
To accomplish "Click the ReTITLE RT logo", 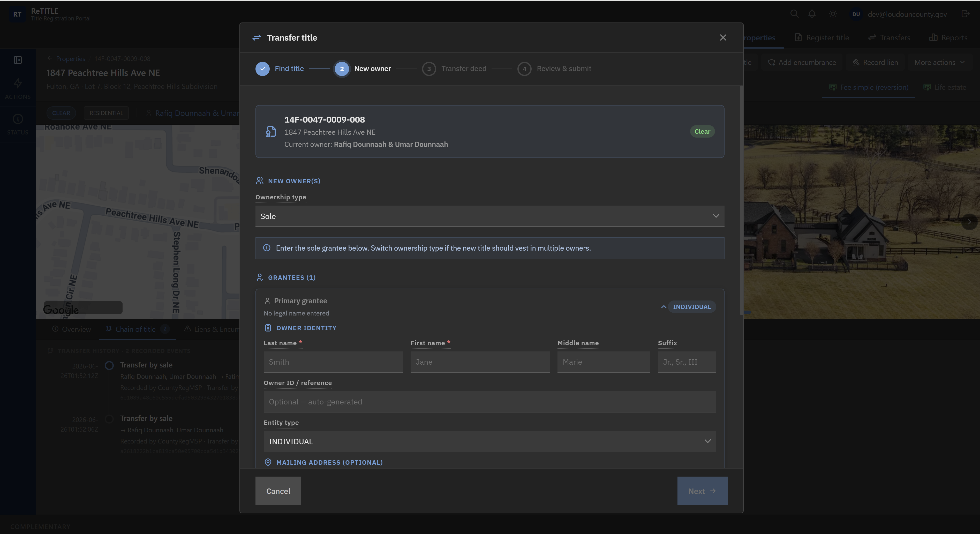I will 17,14.
